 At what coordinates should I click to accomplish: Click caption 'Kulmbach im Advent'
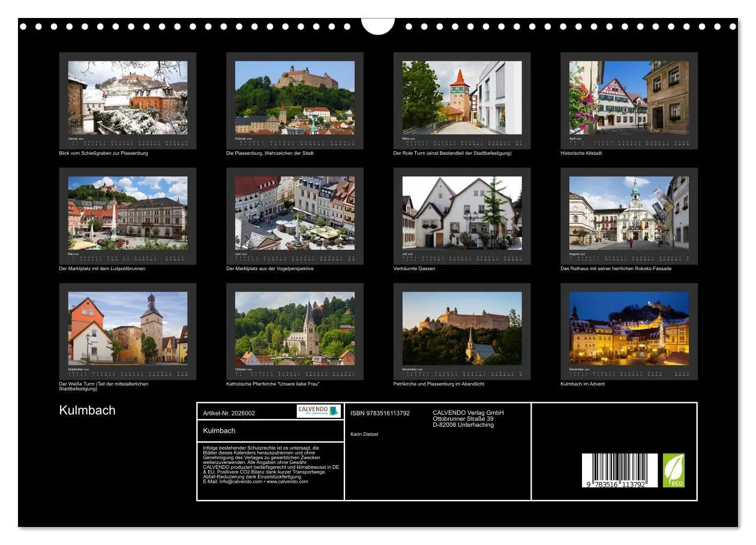(583, 384)
